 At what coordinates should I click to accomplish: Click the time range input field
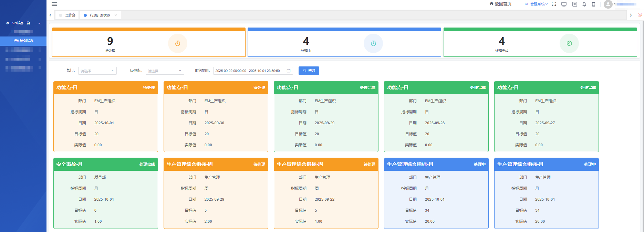(x=248, y=71)
